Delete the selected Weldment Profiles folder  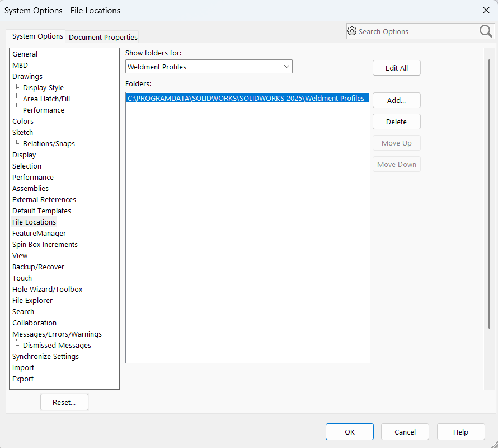(396, 122)
